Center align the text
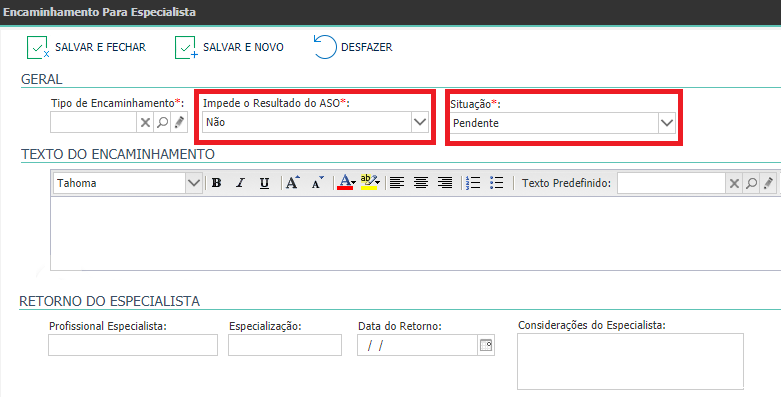The image size is (781, 397). pos(421,183)
